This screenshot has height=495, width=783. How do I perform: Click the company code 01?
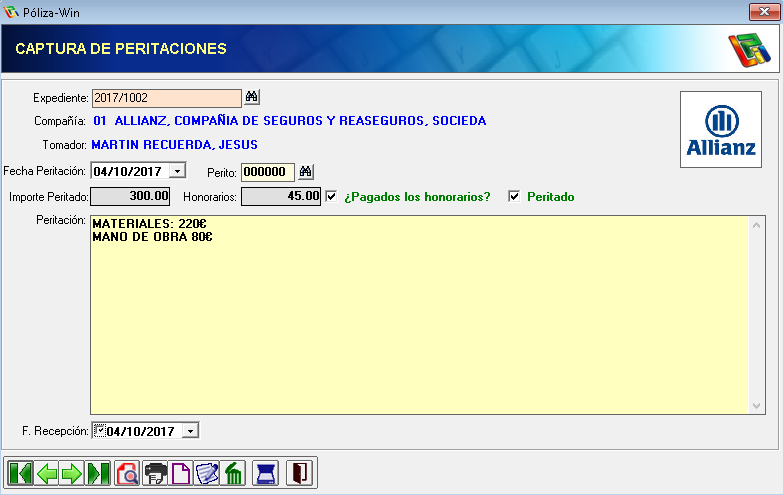pos(99,120)
